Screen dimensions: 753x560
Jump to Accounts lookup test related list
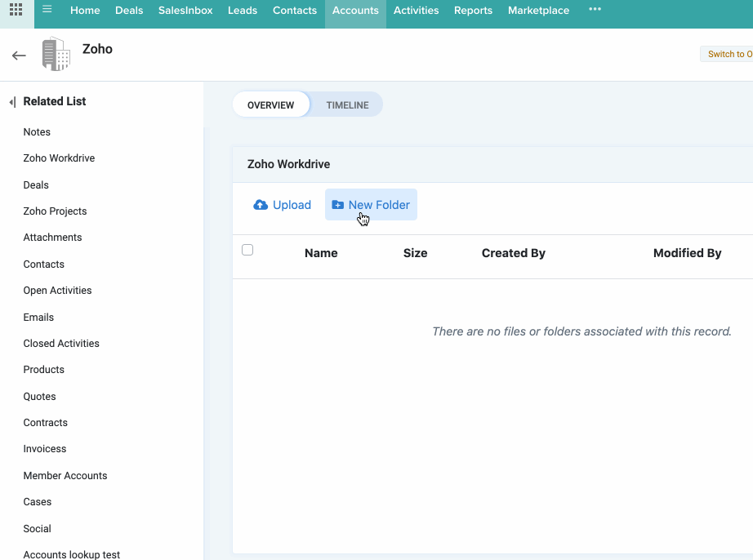(x=72, y=554)
